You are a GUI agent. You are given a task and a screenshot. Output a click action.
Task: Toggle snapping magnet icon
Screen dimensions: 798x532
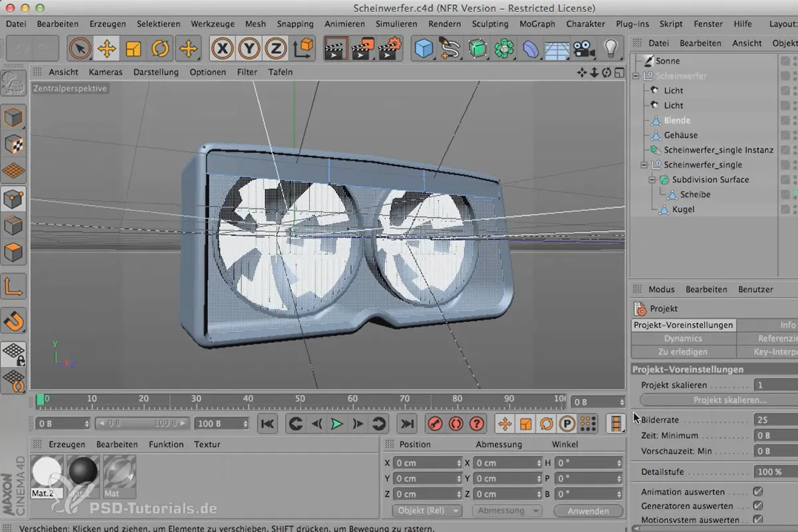13,321
